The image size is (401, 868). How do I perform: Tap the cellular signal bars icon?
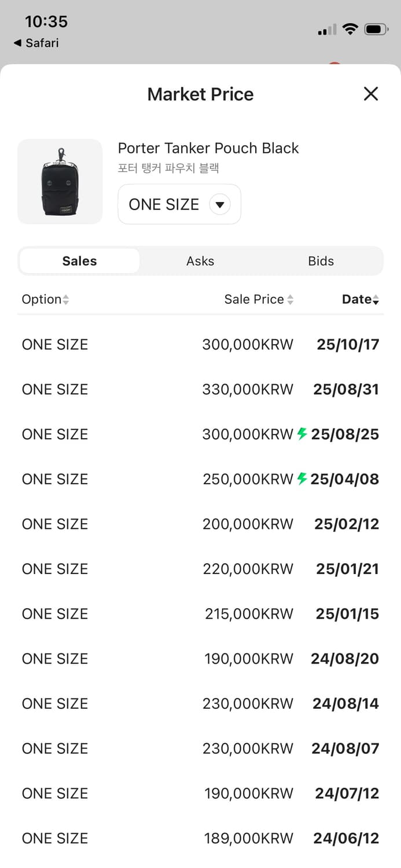click(327, 30)
